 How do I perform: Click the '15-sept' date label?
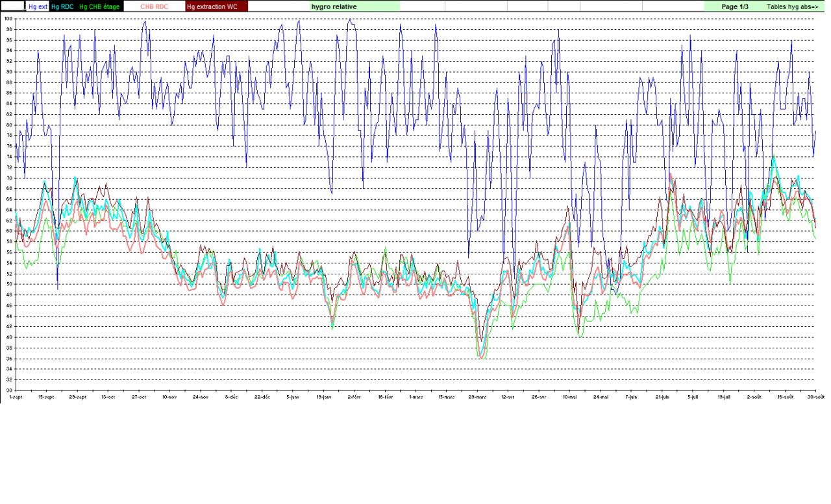click(46, 396)
